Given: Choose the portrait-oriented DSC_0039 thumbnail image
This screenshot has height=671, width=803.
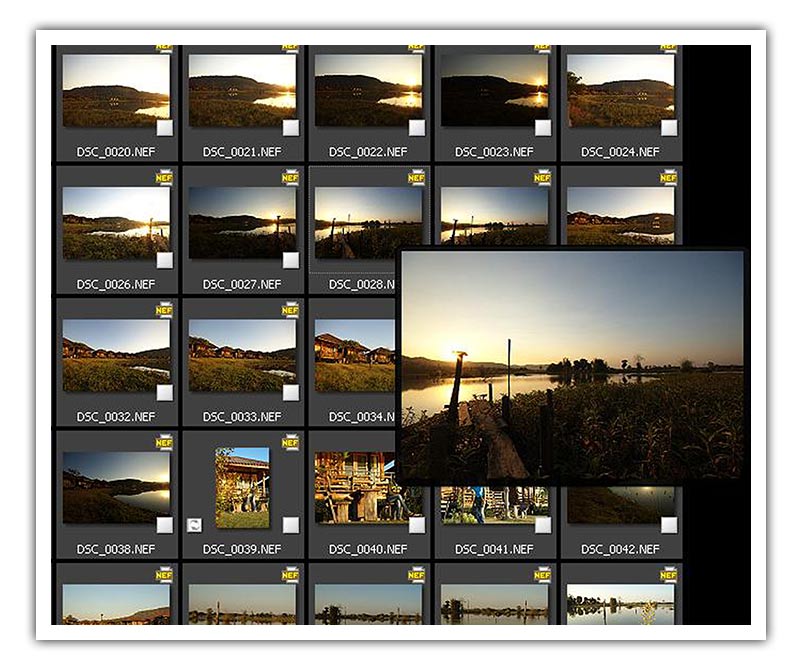Looking at the screenshot, I should (242, 487).
